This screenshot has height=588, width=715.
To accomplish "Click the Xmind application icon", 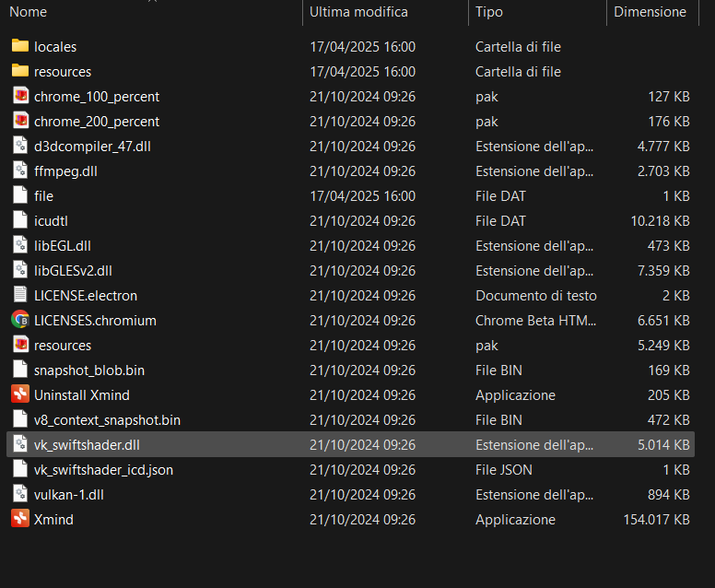I will click(20, 519).
